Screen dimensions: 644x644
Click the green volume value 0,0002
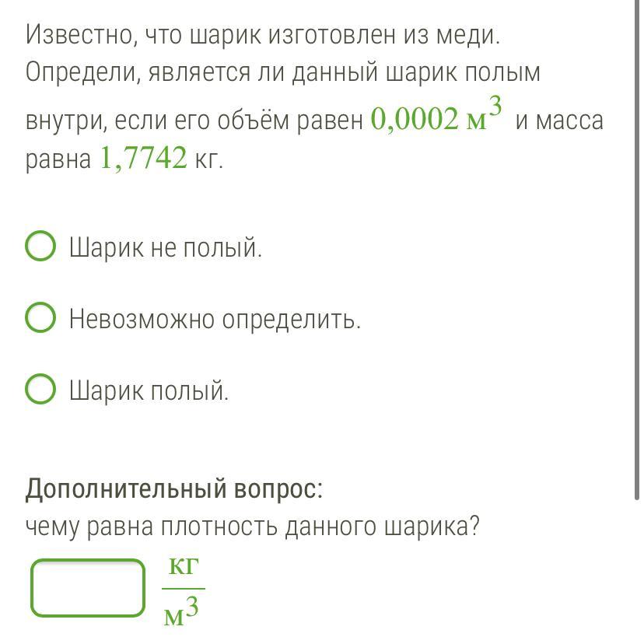[x=415, y=121]
